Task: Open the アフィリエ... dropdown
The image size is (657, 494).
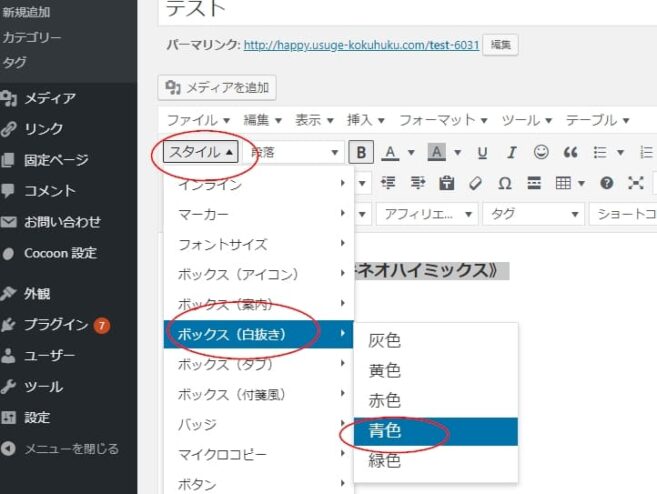Action: click(426, 214)
